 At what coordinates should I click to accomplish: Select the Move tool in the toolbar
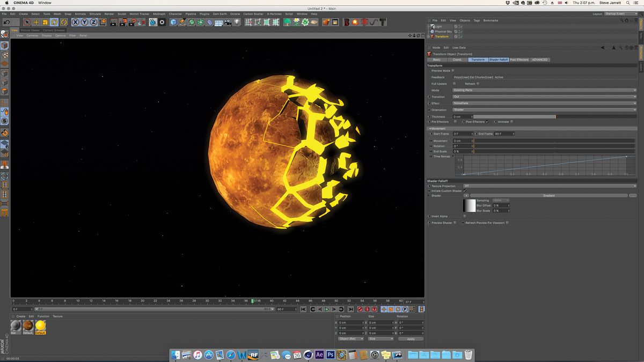(36, 22)
